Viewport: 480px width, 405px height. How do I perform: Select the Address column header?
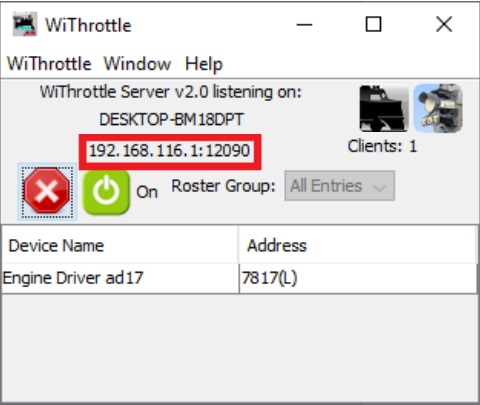358,245
